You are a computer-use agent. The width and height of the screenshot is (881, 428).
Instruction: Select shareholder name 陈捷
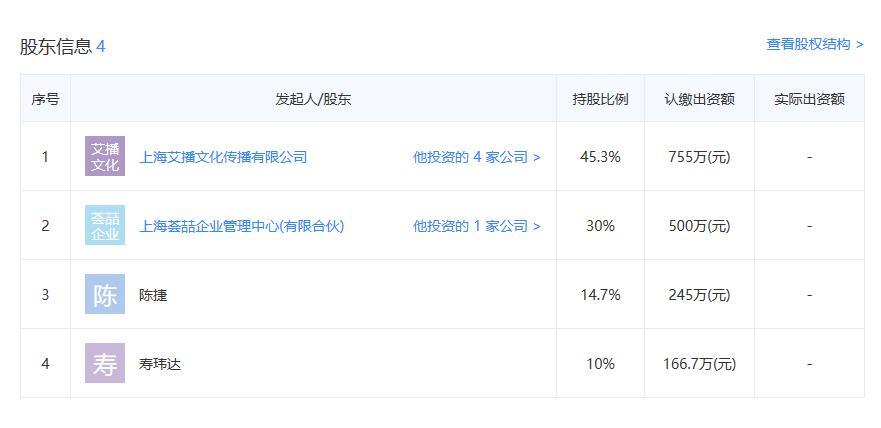tap(153, 295)
